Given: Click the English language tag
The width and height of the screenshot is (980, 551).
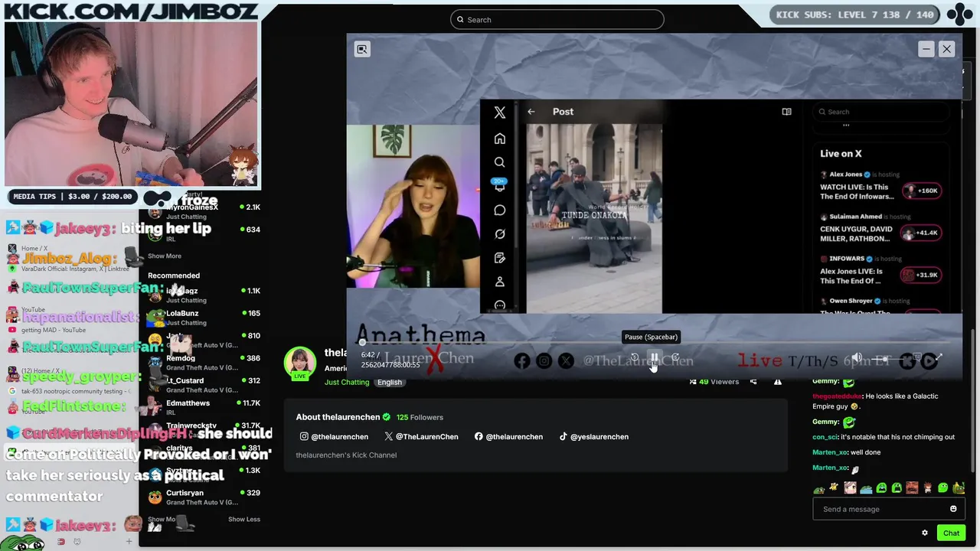Looking at the screenshot, I should click(x=389, y=382).
